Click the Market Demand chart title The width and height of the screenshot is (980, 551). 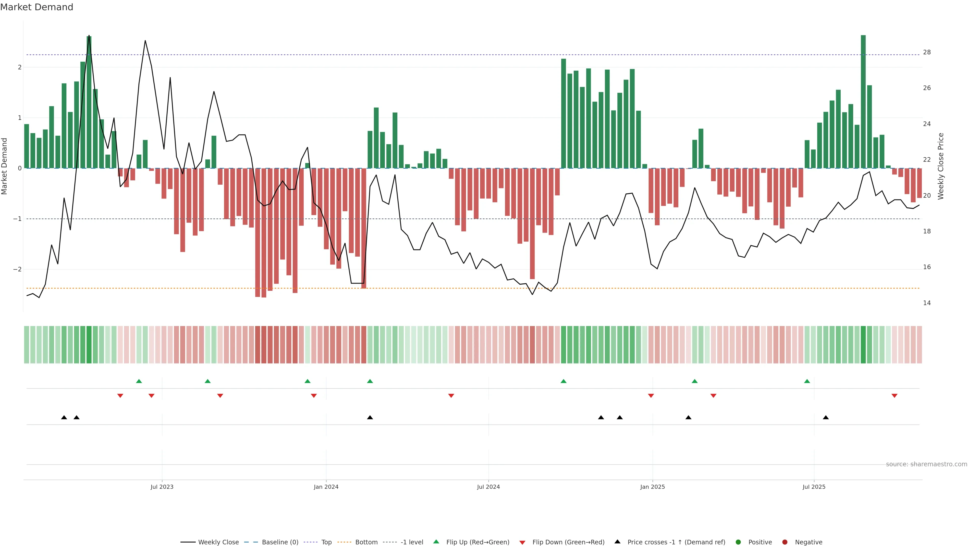tap(36, 7)
